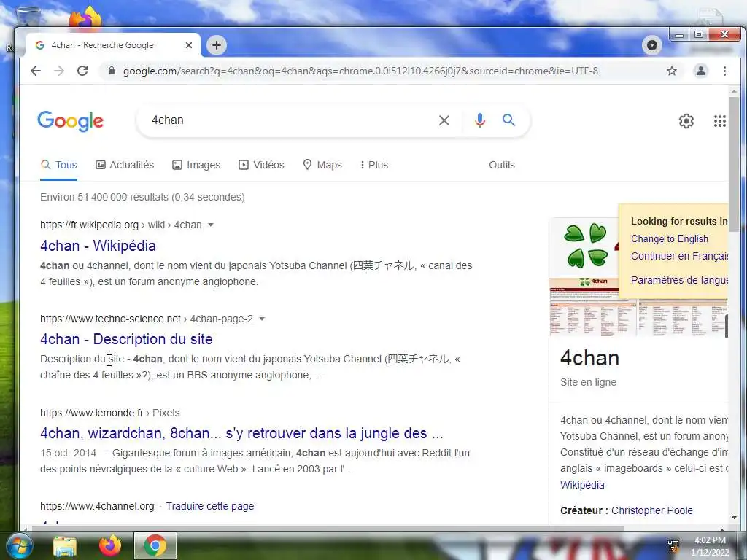
Task: Open the Chrome profile avatar menu
Action: click(x=701, y=71)
